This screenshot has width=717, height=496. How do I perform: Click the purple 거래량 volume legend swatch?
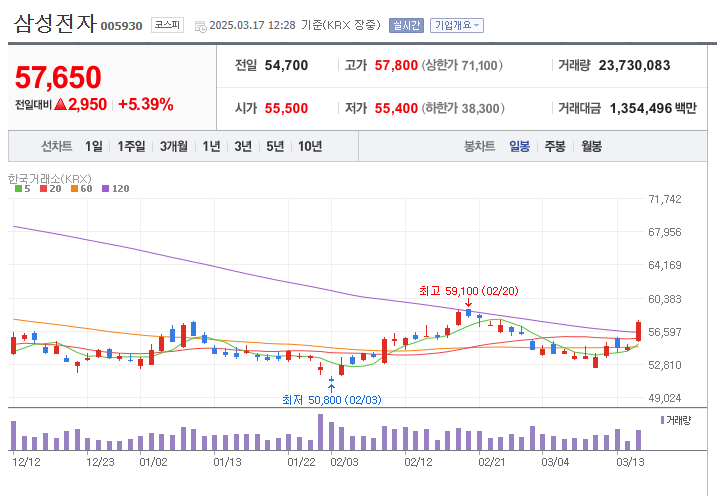(663, 420)
